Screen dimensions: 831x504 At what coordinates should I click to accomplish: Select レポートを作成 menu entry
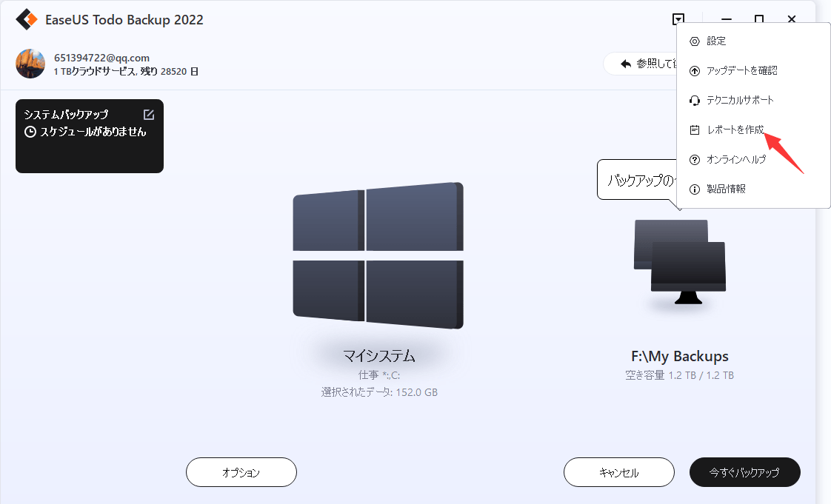pos(754,130)
